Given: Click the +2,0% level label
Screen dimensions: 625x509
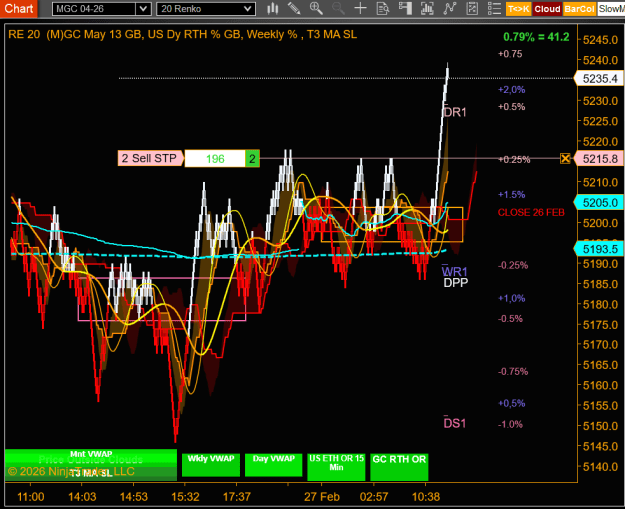Looking at the screenshot, I should tap(511, 90).
